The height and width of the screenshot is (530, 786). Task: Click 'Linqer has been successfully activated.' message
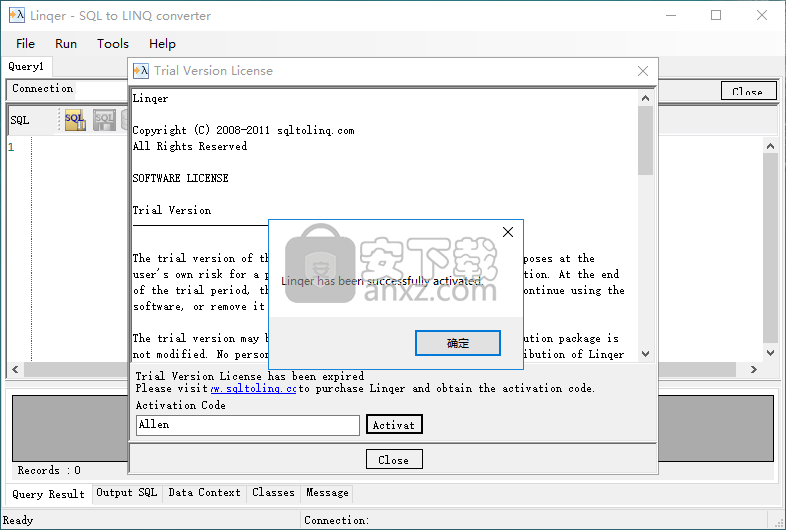click(381, 281)
